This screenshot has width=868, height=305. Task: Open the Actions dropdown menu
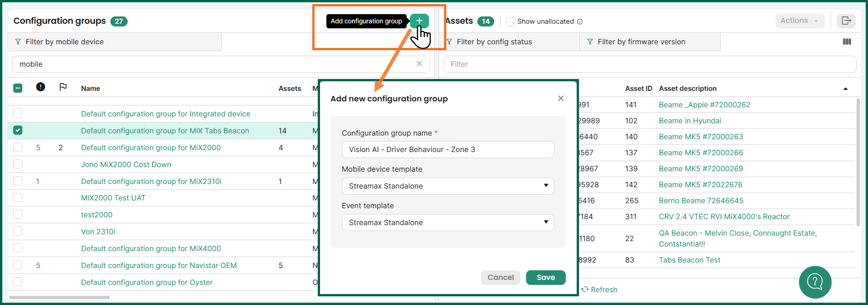800,21
